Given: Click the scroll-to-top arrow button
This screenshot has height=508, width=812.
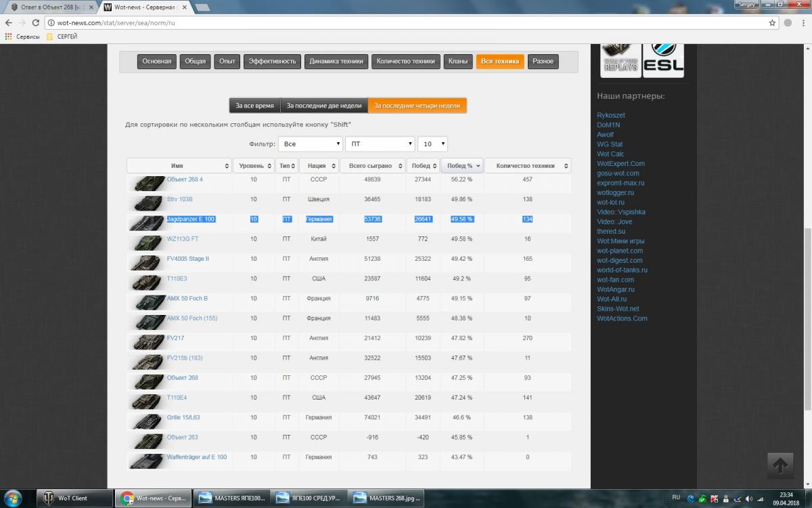Looking at the screenshot, I should (780, 465).
